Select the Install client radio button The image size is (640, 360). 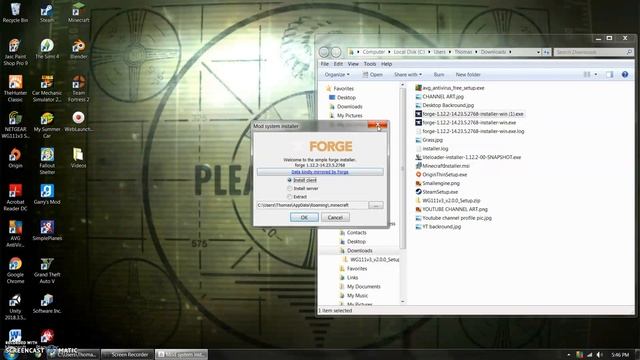point(289,180)
